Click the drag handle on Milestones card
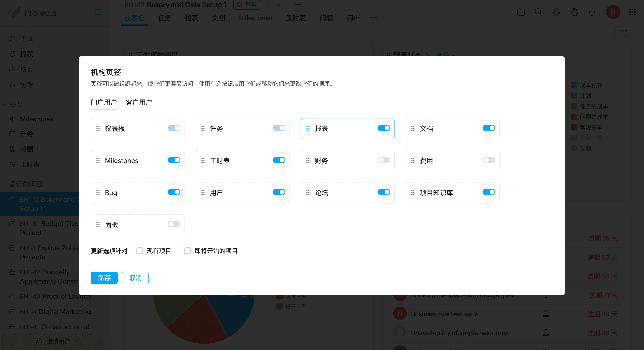Viewport: 644px width, 350px height. coord(98,160)
